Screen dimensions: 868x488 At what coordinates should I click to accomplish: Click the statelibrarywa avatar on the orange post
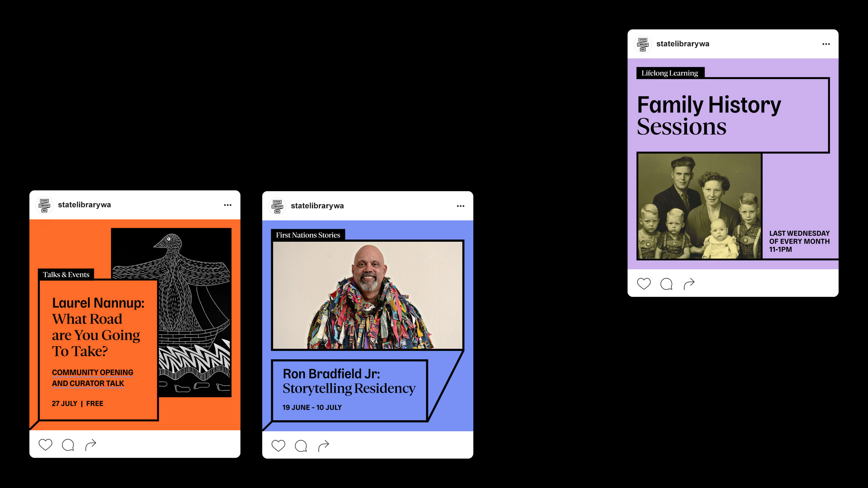tap(44, 205)
